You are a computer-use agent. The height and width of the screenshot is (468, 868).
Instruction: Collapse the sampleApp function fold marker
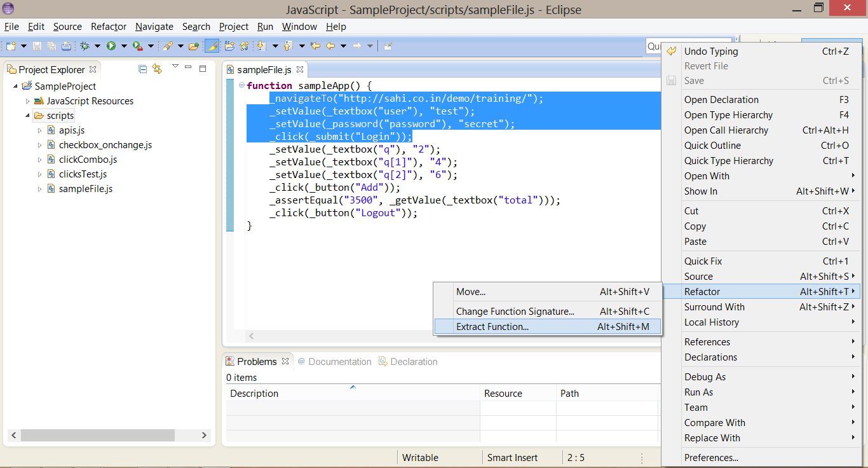pos(241,86)
